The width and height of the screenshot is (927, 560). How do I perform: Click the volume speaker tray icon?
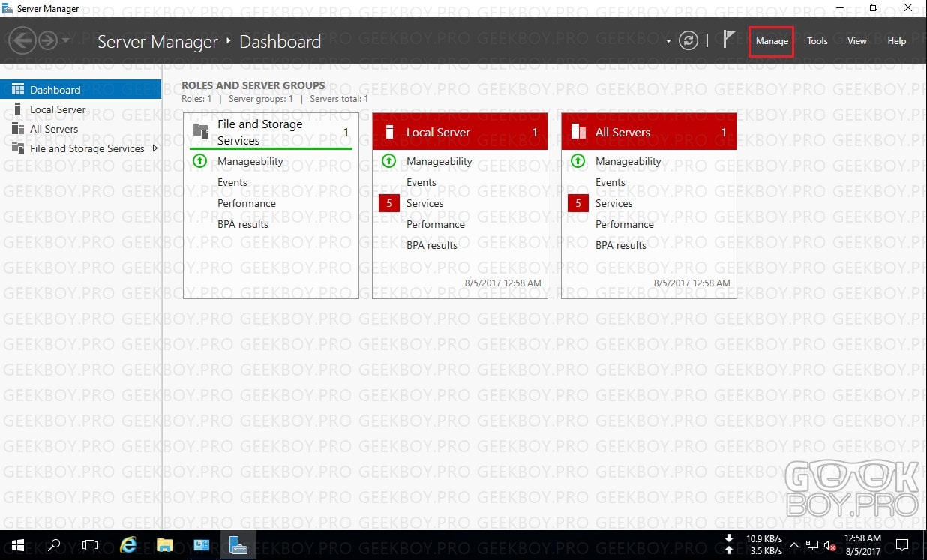pyautogui.click(x=830, y=545)
